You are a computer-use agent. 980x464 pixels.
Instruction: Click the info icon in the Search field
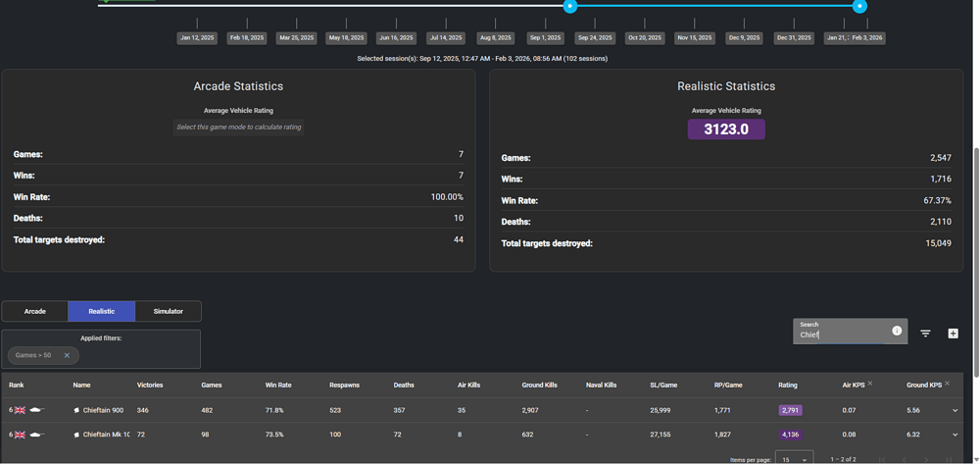click(x=897, y=331)
